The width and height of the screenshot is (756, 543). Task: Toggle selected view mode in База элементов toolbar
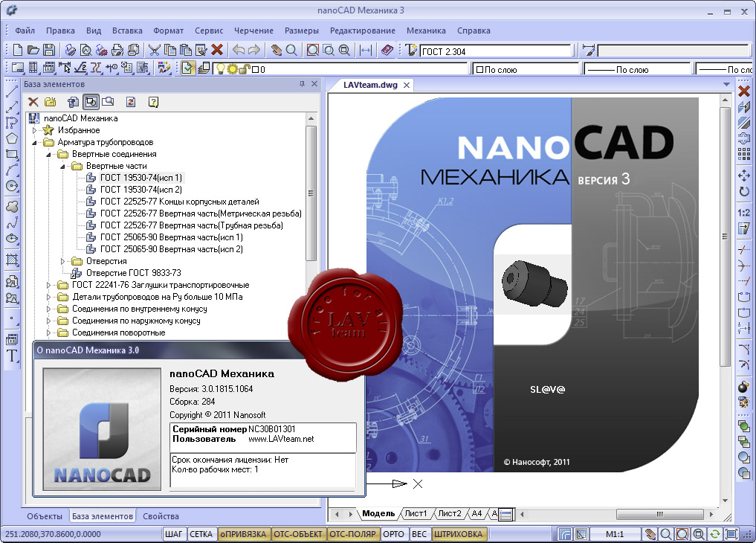[x=91, y=102]
